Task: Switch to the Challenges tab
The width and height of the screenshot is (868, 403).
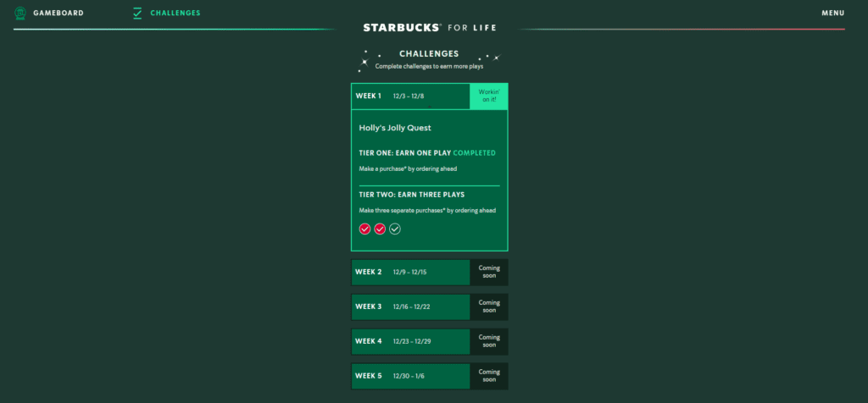Action: [x=175, y=13]
